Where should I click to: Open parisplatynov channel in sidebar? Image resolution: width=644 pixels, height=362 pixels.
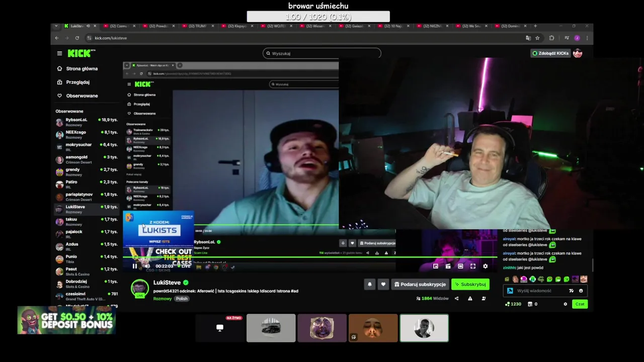tap(87, 197)
